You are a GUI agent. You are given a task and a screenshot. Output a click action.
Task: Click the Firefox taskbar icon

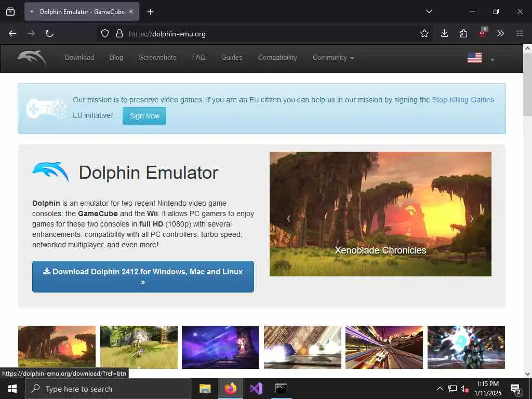click(230, 389)
